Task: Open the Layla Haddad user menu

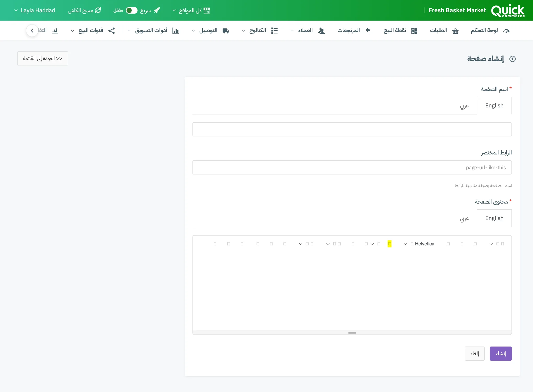Action: point(34,10)
